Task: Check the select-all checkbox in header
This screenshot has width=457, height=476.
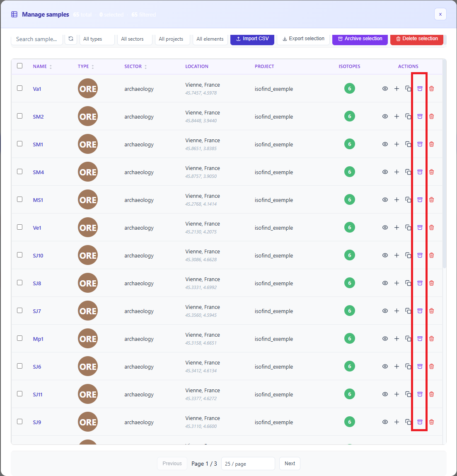Action: pyautogui.click(x=19, y=66)
